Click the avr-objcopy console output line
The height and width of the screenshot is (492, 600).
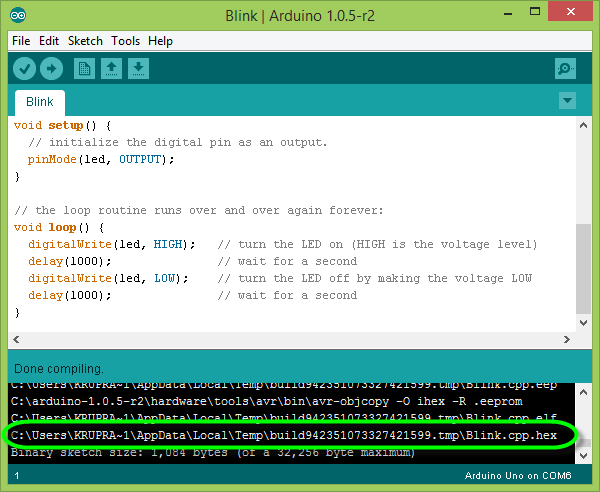(267, 401)
